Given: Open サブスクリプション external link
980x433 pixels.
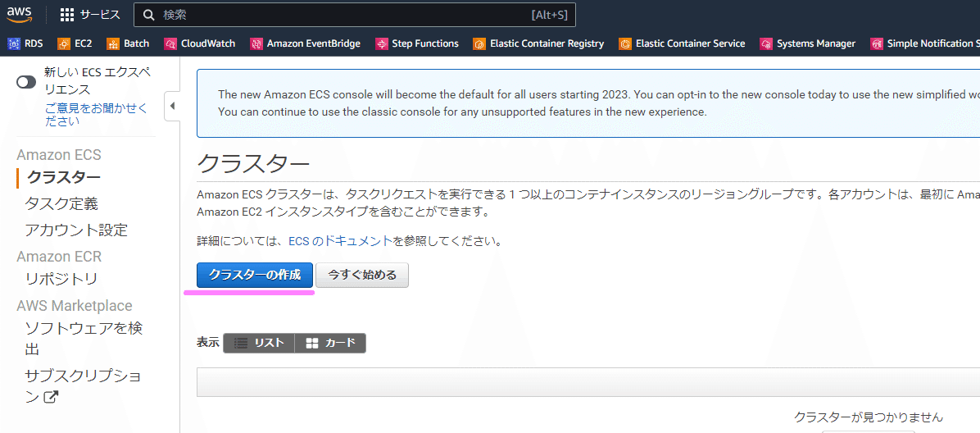Looking at the screenshot, I should click(83, 386).
